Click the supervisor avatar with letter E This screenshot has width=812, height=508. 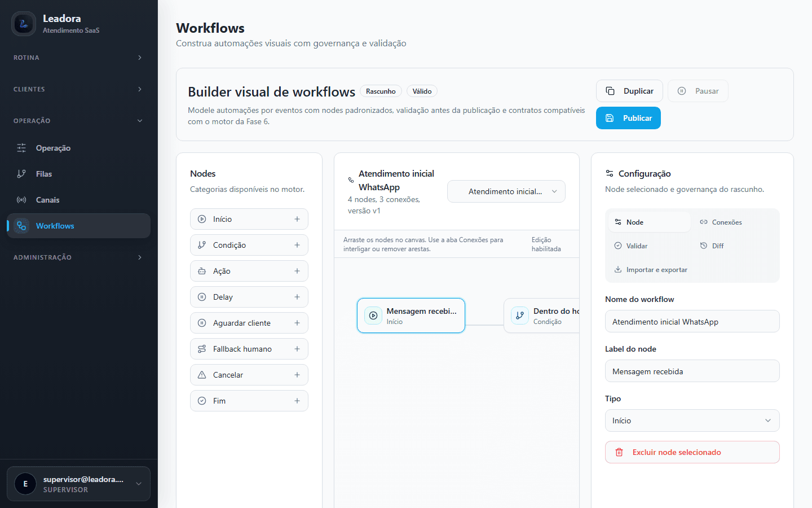click(x=25, y=484)
